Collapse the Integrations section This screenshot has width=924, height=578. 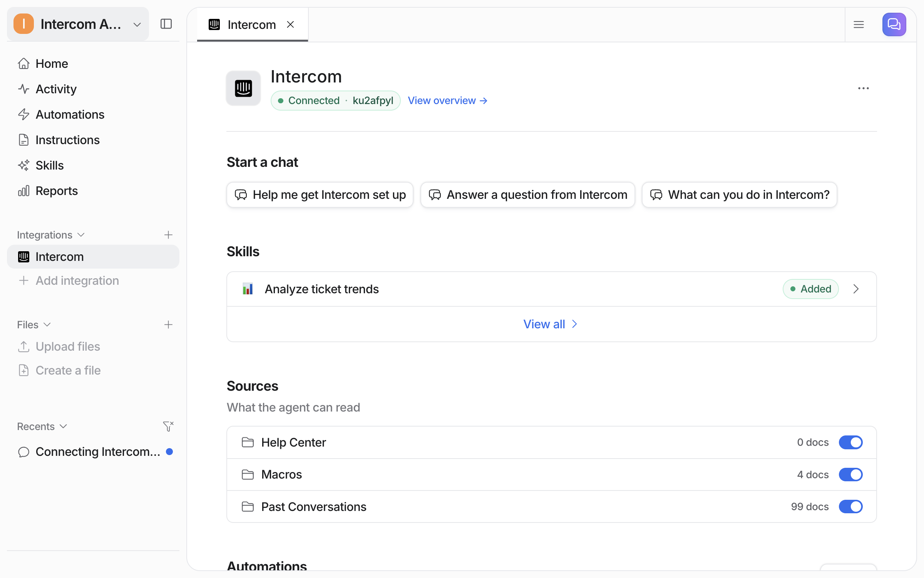point(50,235)
